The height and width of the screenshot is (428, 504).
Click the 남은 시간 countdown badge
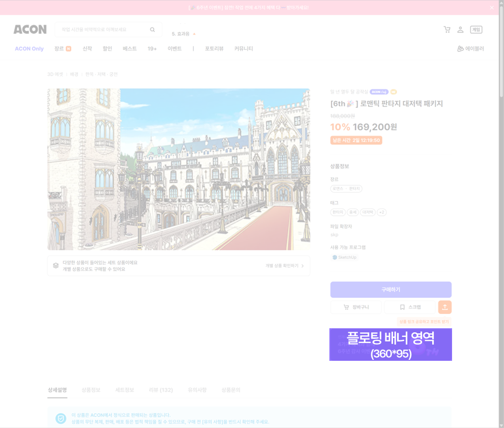pyautogui.click(x=356, y=140)
